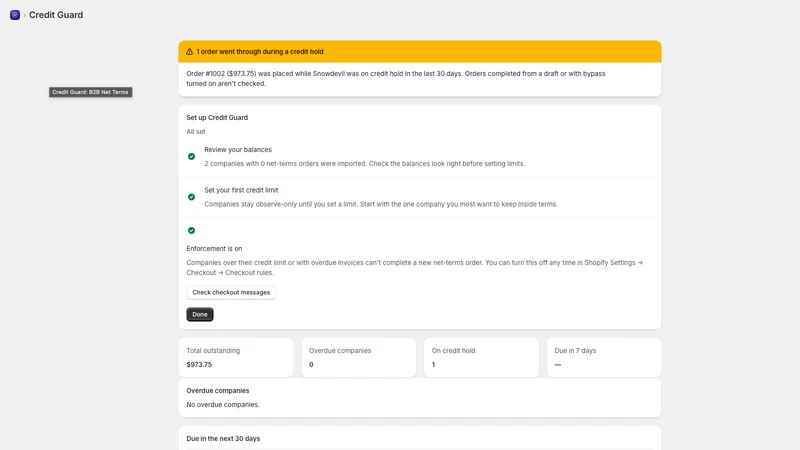Select the Due in the next 30 days heading
The width and height of the screenshot is (800, 450).
tap(223, 438)
